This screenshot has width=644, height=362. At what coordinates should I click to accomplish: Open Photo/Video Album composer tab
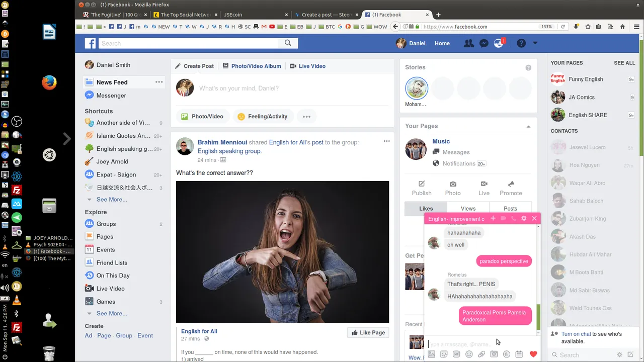[252, 66]
